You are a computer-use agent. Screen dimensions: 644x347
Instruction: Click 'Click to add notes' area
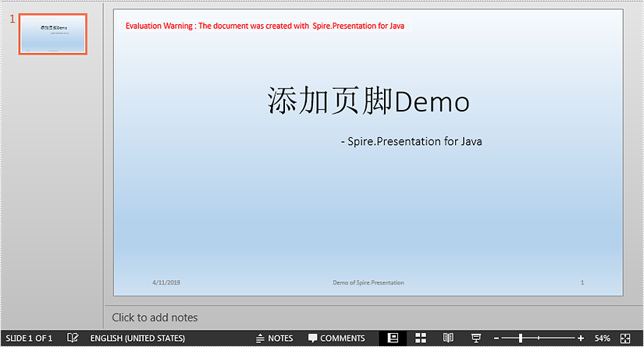click(x=155, y=317)
